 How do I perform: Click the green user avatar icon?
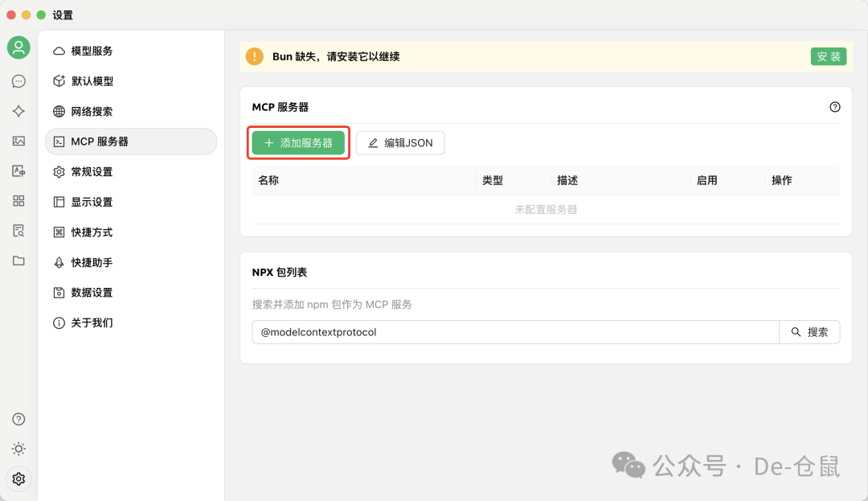tap(18, 47)
